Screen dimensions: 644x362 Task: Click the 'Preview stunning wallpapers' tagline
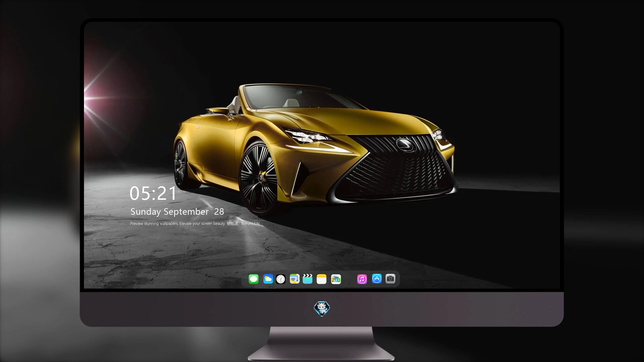[x=195, y=223]
